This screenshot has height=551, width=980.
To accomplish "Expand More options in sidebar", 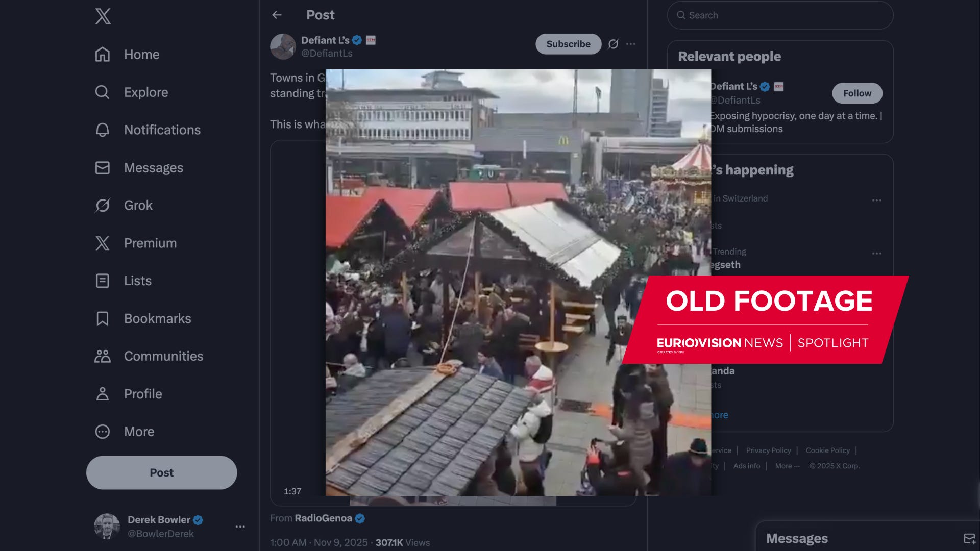I will (x=139, y=432).
